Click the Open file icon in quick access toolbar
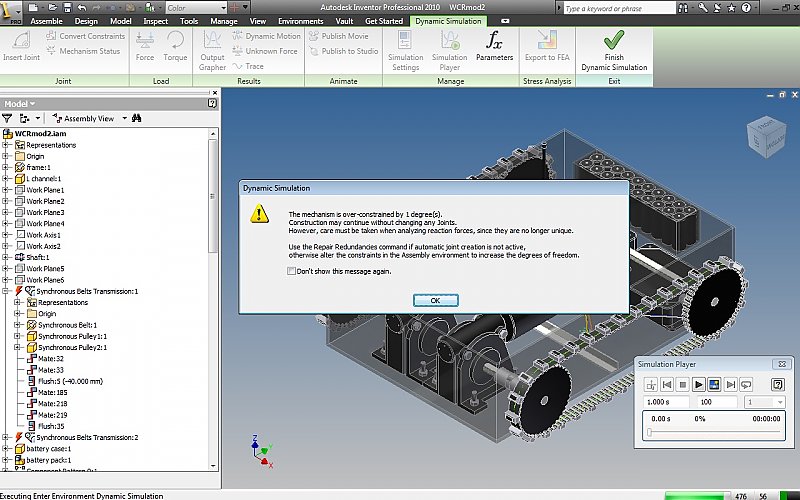The width and height of the screenshot is (800, 500). 53,8
